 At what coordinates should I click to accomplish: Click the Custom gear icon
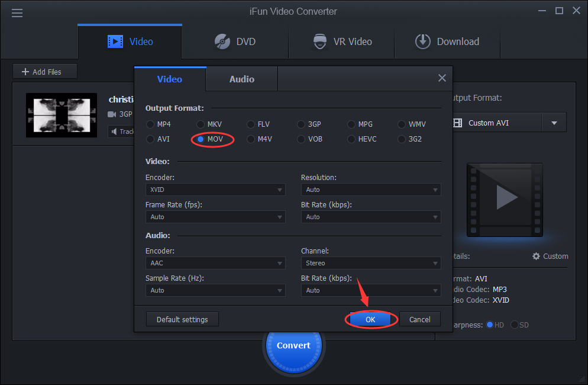pos(537,256)
